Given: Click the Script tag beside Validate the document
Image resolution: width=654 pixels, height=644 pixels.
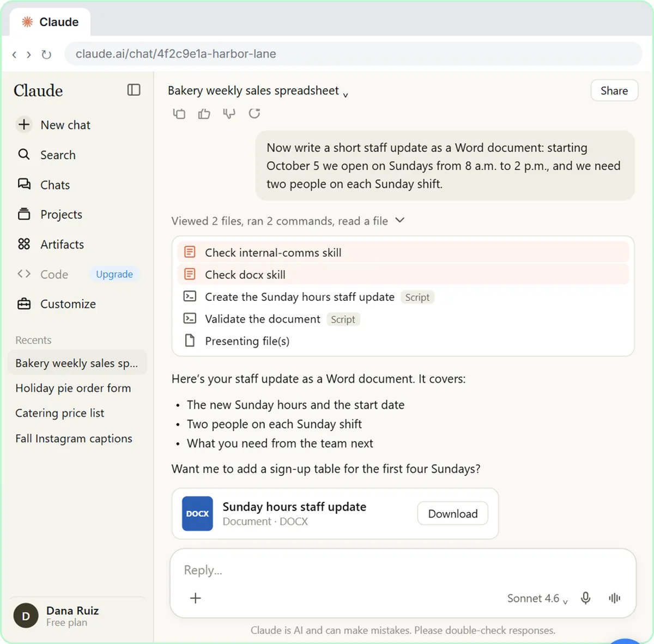Looking at the screenshot, I should coord(343,319).
